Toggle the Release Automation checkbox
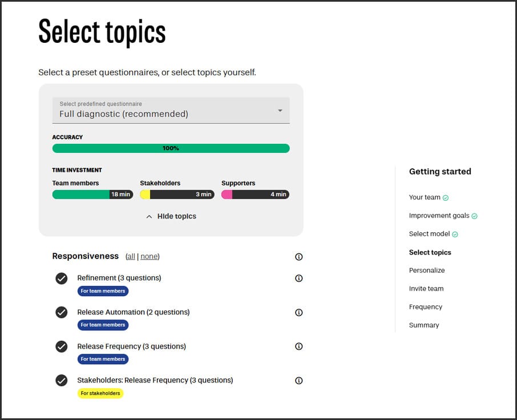Screen dimensions: 517x420 pos(62,313)
